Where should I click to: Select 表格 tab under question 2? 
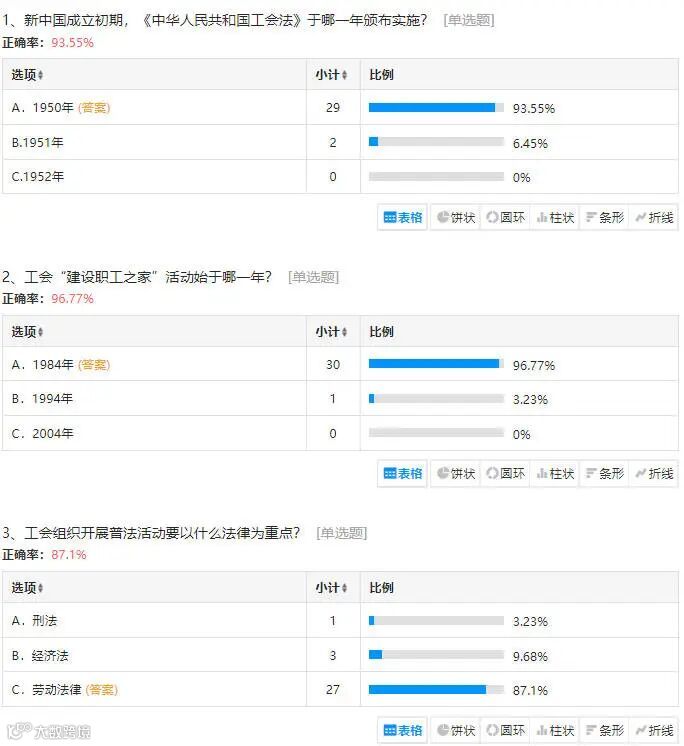(x=402, y=473)
